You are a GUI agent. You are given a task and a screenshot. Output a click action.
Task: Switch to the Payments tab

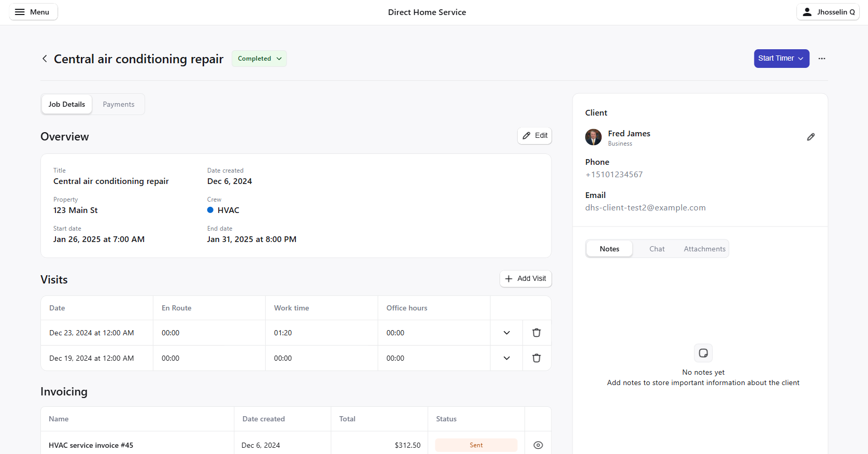click(118, 104)
